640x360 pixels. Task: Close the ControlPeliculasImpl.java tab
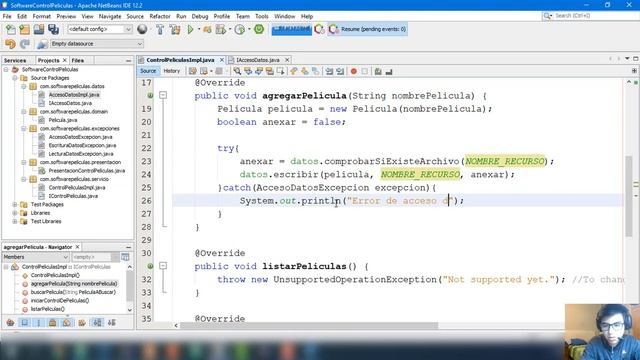pyautogui.click(x=222, y=60)
